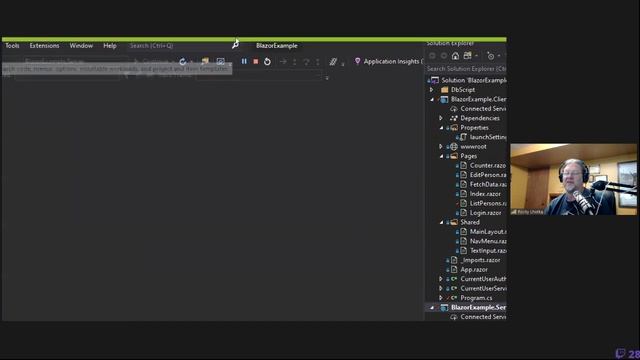Click the refresh arrow icon in the toolbar
This screenshot has height=360, width=640.
[x=182, y=61]
